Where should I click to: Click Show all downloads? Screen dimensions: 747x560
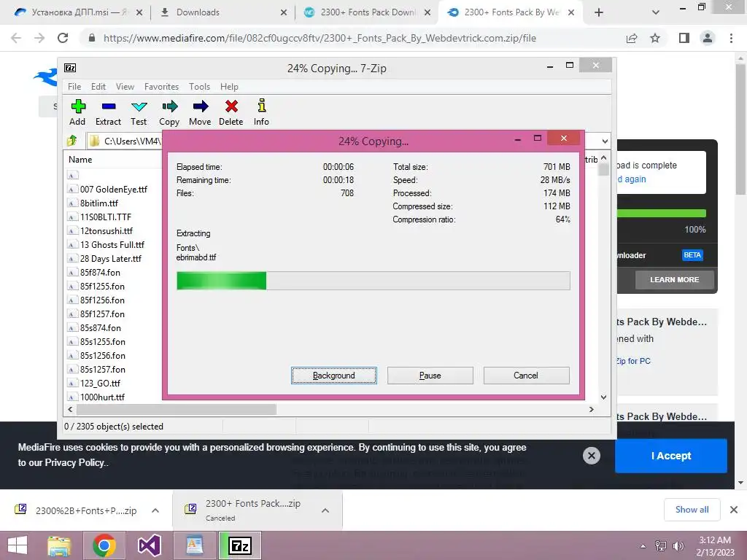pyautogui.click(x=692, y=510)
